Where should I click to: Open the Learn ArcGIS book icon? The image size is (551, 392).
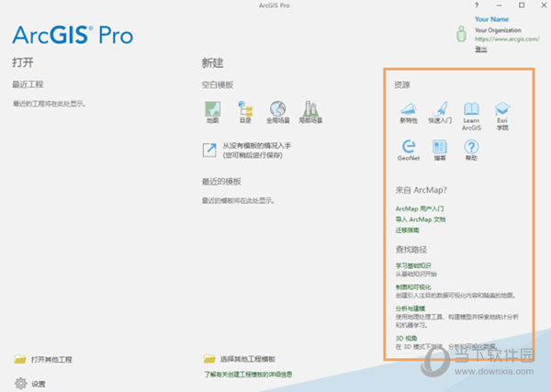(471, 109)
